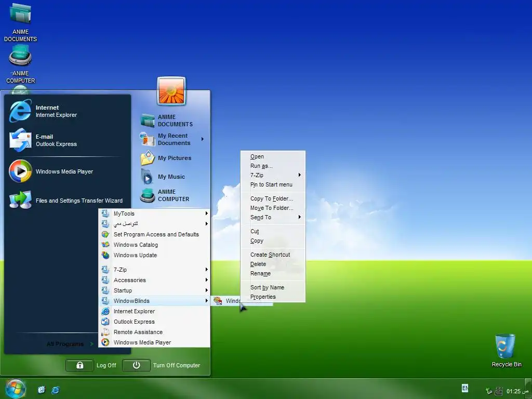Launch Windows Update
The image size is (532, 399).
[154, 255]
